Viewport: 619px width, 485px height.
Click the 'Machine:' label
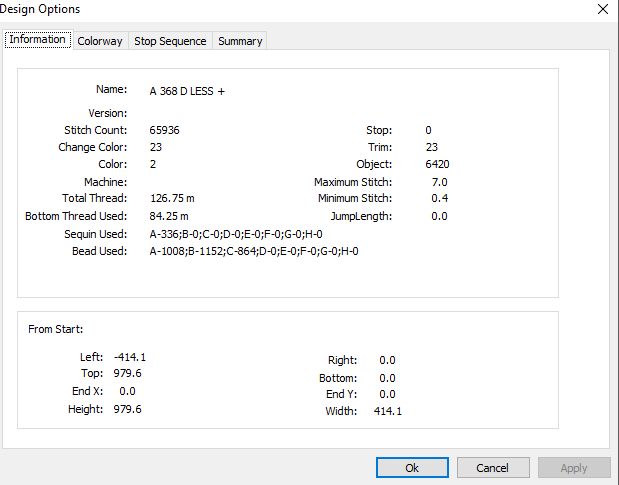pos(105,182)
